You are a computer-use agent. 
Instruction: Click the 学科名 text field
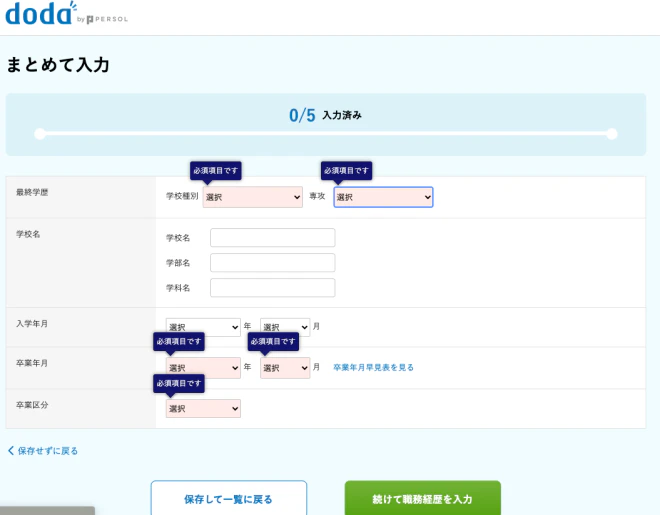(273, 288)
